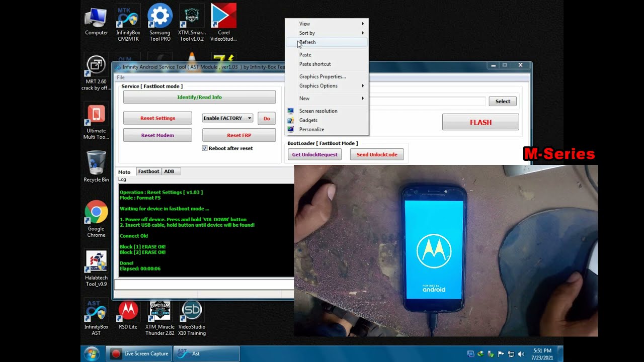Open Graphics Properties from context menu
644x362 pixels.
coord(327,77)
